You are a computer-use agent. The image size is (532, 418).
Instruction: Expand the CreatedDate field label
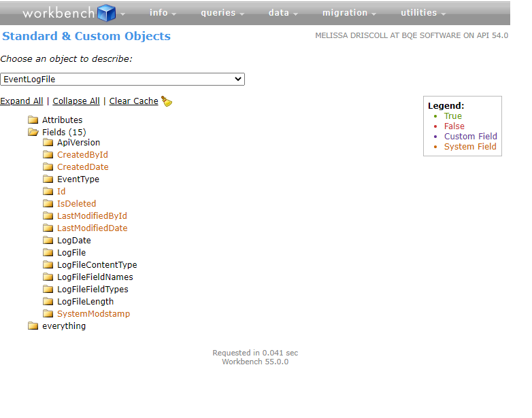(x=83, y=167)
